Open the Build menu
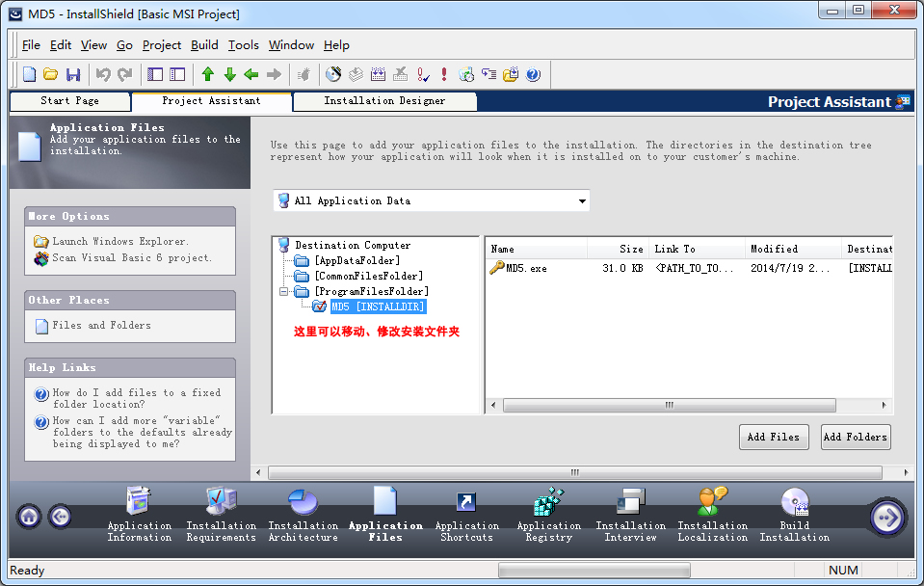 204,45
